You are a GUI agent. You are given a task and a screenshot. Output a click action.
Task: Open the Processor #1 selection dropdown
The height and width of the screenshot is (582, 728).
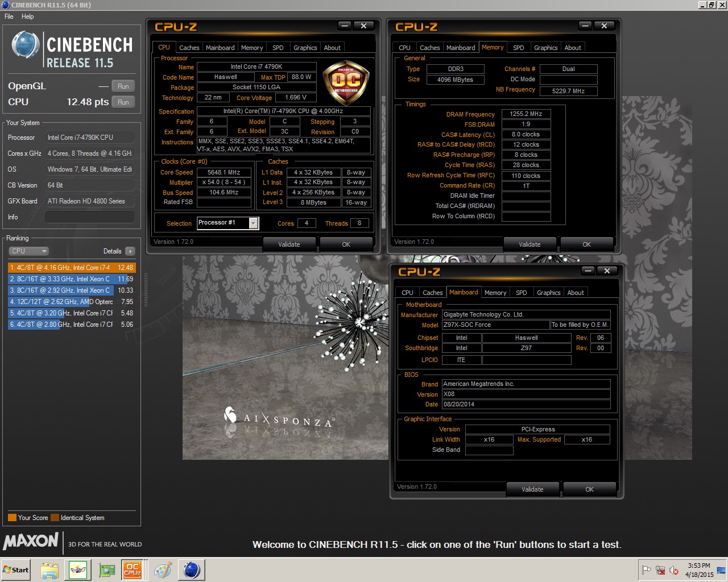227,223
